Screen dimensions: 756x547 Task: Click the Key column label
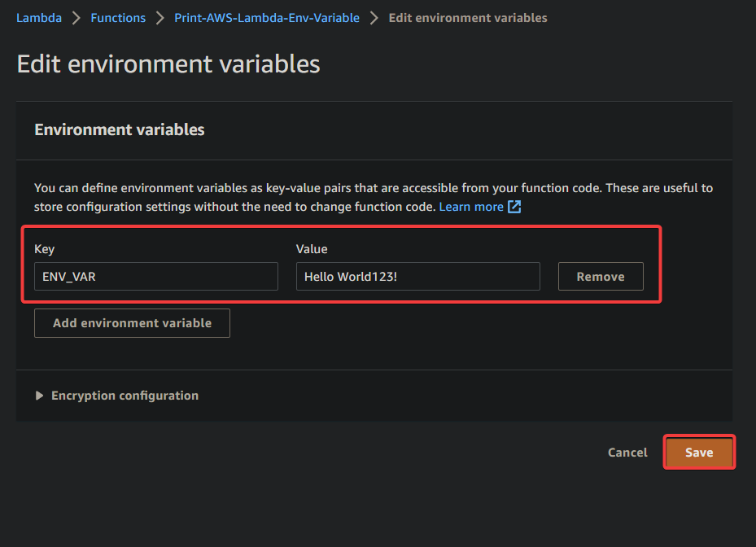tap(45, 249)
